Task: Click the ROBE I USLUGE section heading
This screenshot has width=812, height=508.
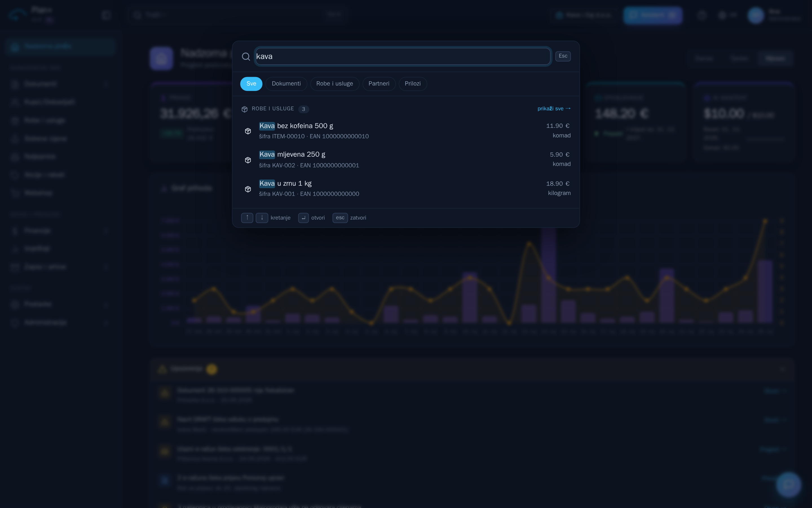Action: coord(273,109)
